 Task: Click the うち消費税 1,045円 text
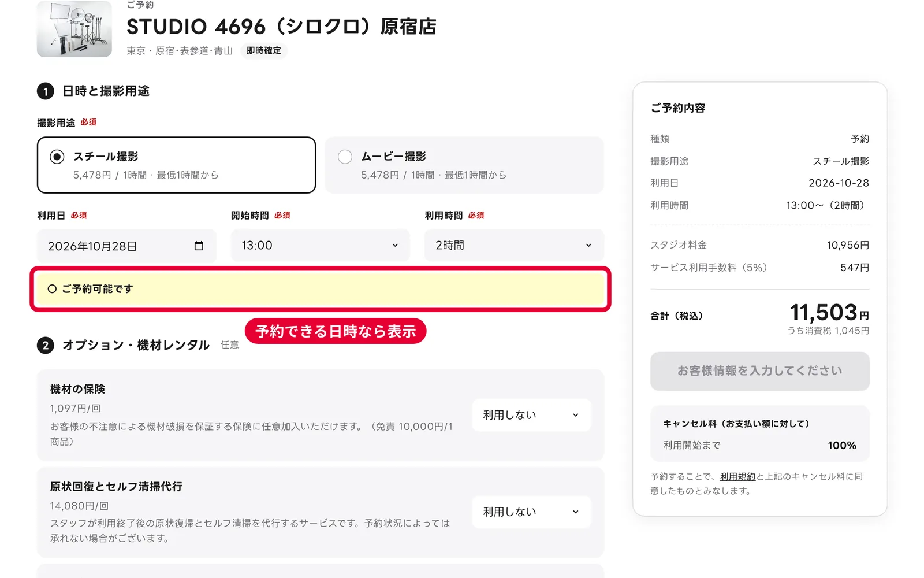click(828, 331)
